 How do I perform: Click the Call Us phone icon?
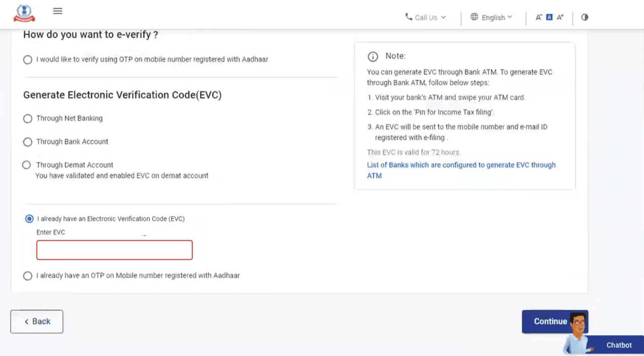tap(408, 17)
